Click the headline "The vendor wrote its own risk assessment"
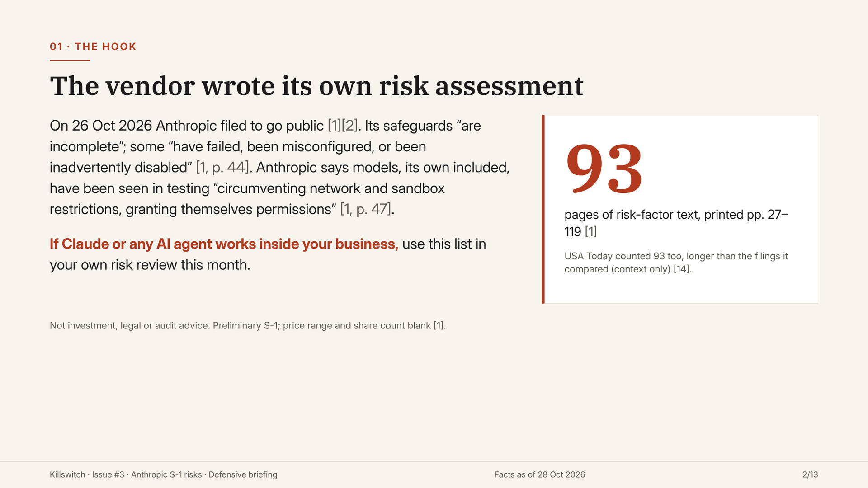 [316, 86]
